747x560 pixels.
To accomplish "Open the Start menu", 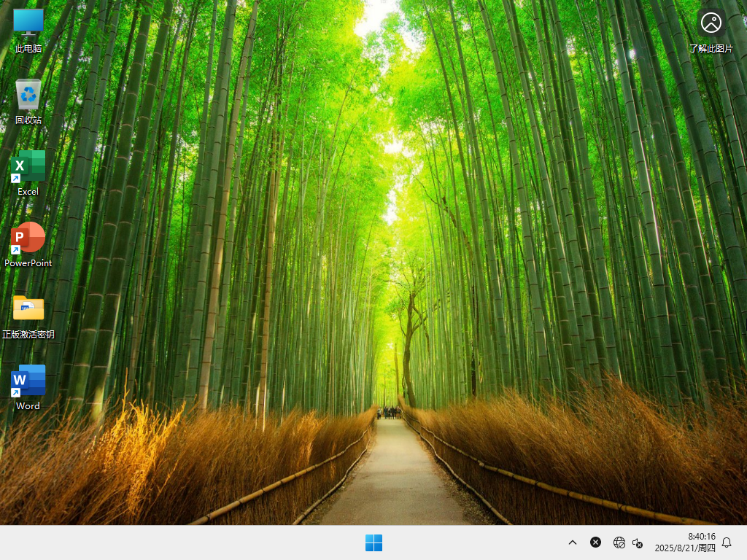I will tap(373, 542).
